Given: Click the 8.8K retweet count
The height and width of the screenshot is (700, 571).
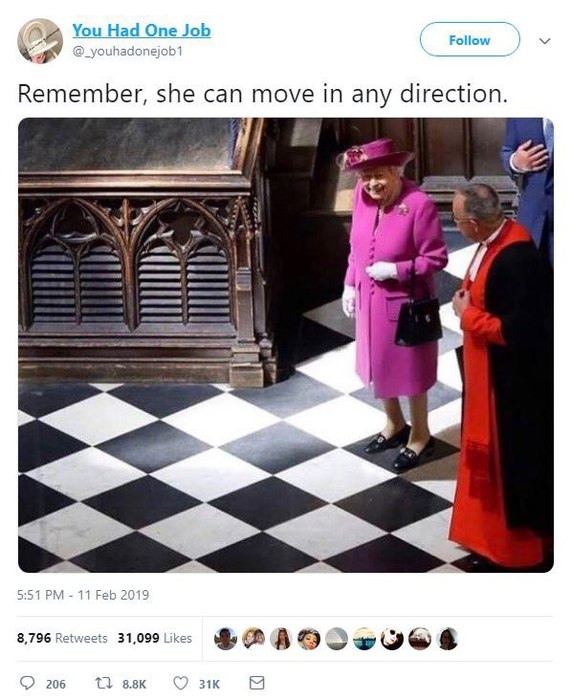Looking at the screenshot, I should point(134,683).
